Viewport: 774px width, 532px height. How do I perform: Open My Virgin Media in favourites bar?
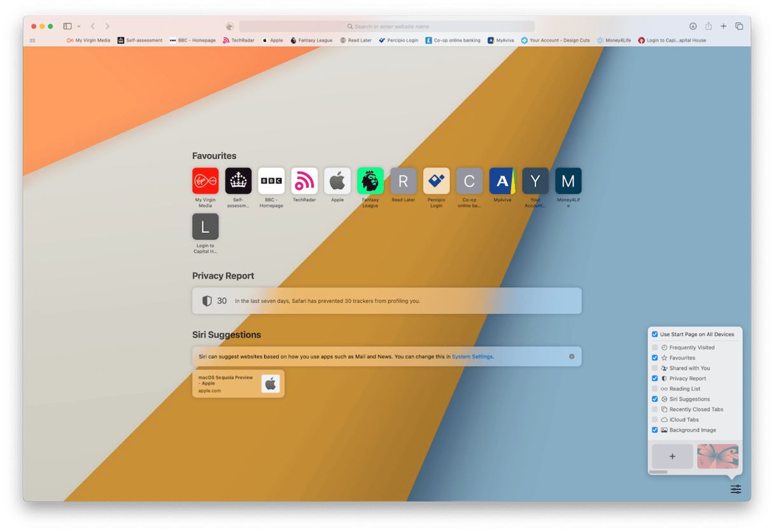click(88, 40)
